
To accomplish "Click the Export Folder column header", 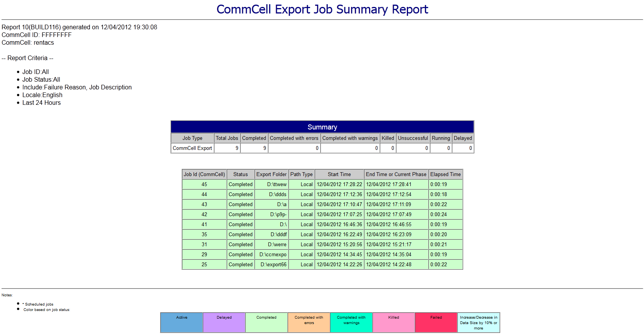I will click(271, 174).
